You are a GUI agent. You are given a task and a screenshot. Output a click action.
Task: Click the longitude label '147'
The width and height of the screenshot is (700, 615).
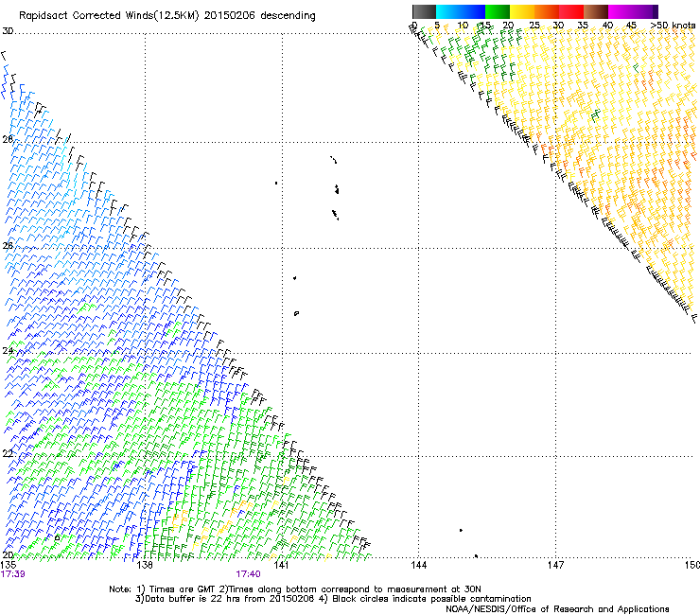555,565
